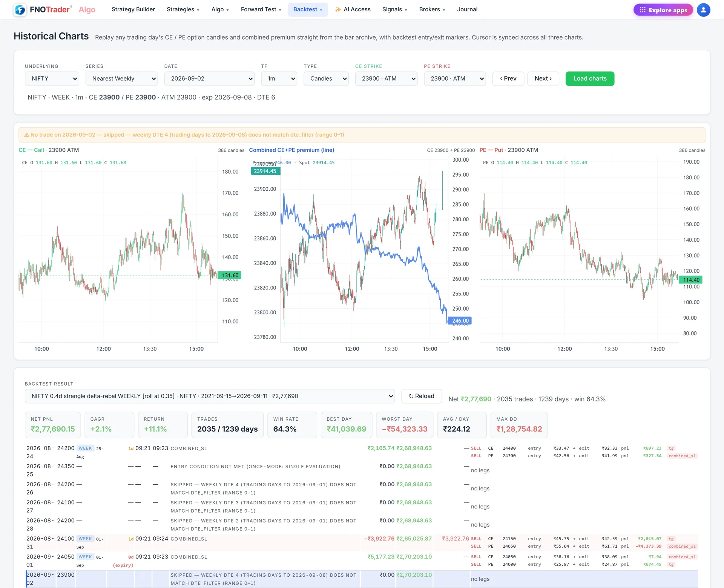The height and width of the screenshot is (588, 724).
Task: Click the CE price tag 131.60
Action: point(230,276)
